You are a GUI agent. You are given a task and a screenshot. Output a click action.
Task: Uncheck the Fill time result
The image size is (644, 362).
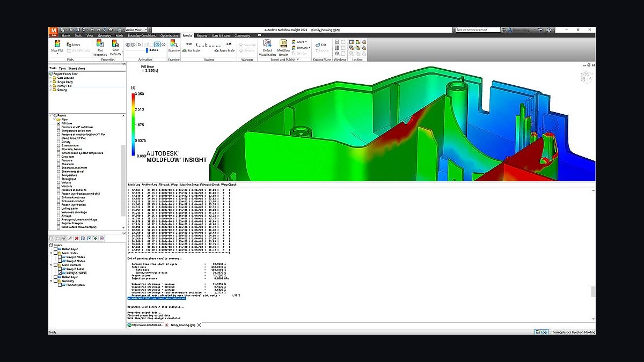59,123
